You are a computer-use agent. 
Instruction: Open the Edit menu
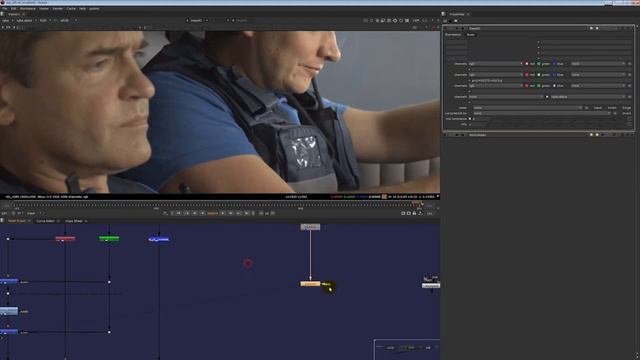tap(13, 8)
